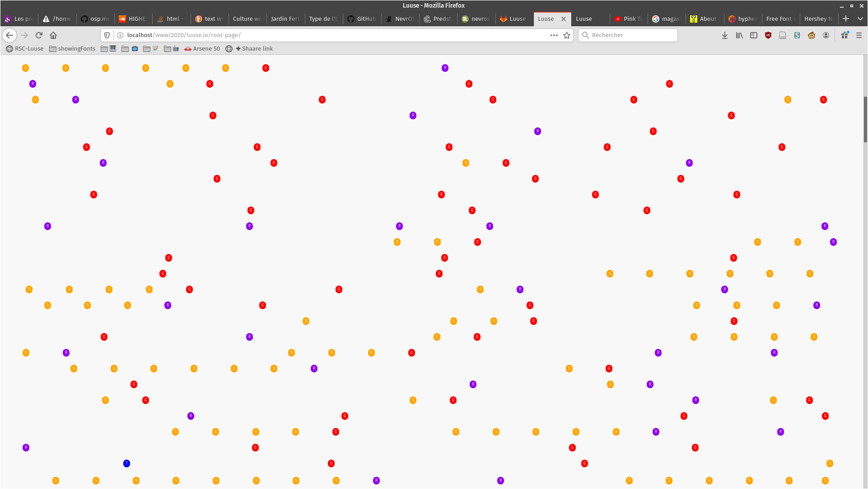Viewport: 868px width, 489px height.
Task: Open the page actions three-dot menu
Action: [554, 35]
